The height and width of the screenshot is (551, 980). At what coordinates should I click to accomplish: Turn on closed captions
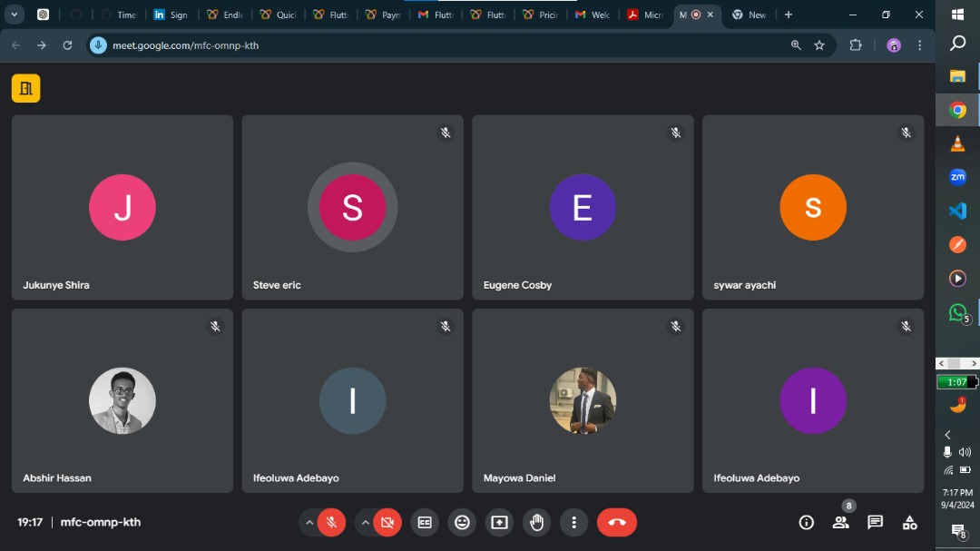[x=424, y=522]
